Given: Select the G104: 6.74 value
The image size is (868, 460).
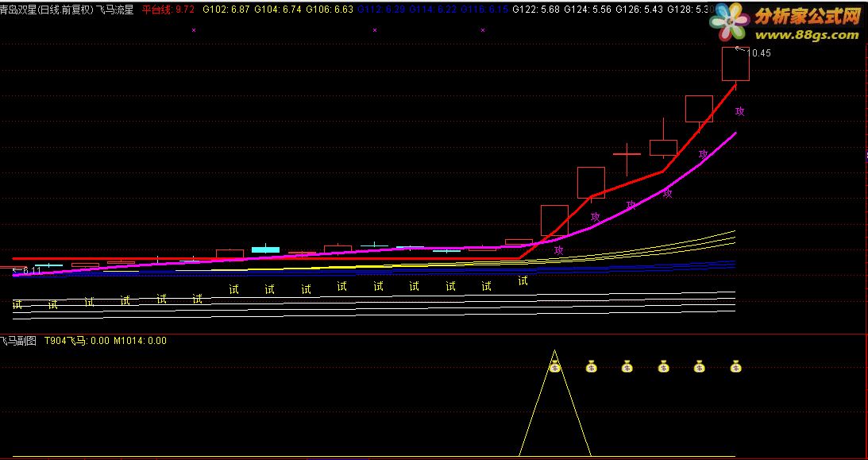Looking at the screenshot, I should tap(278, 10).
